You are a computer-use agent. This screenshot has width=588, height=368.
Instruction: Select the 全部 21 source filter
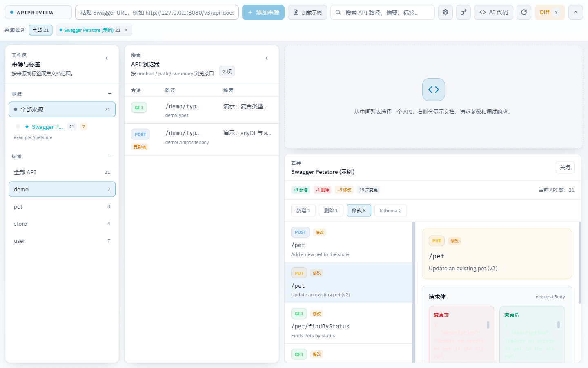tap(41, 30)
